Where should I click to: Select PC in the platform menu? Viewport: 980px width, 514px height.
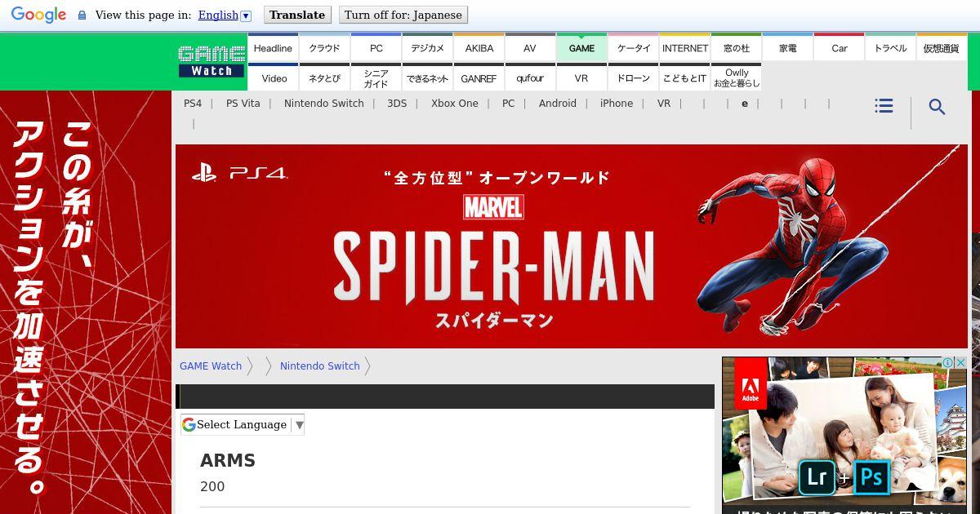point(509,104)
